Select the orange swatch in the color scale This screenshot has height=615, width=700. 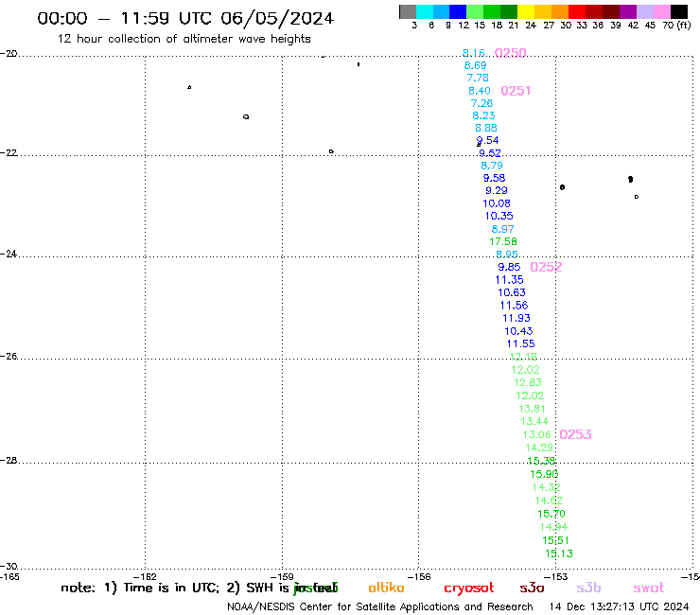tap(560, 11)
